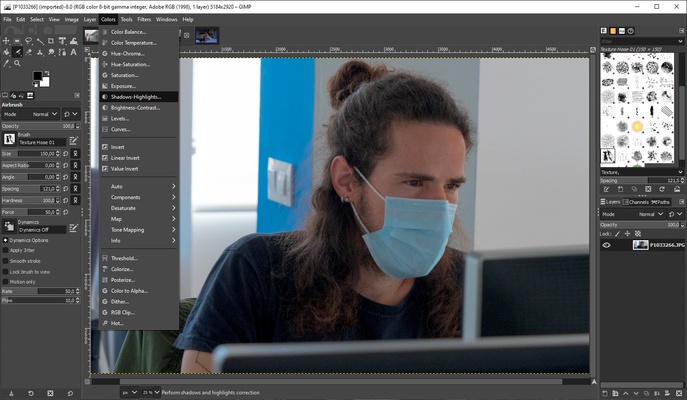This screenshot has height=400, width=687.
Task: Delete the selected brush
Action: tap(648, 189)
